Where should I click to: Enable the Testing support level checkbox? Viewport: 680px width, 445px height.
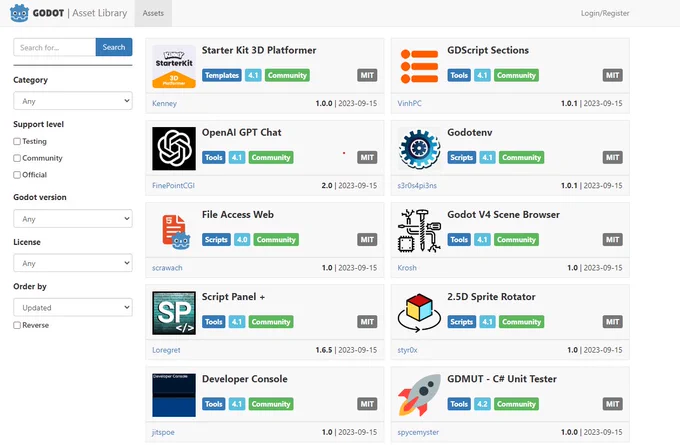point(17,141)
